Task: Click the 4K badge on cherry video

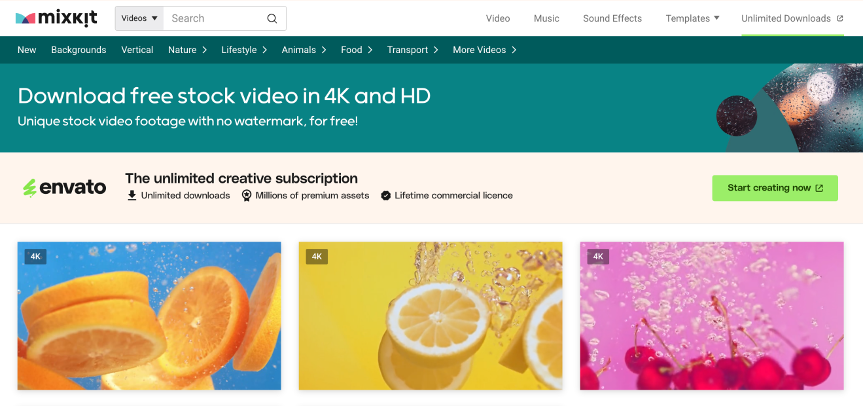Action: tap(598, 256)
